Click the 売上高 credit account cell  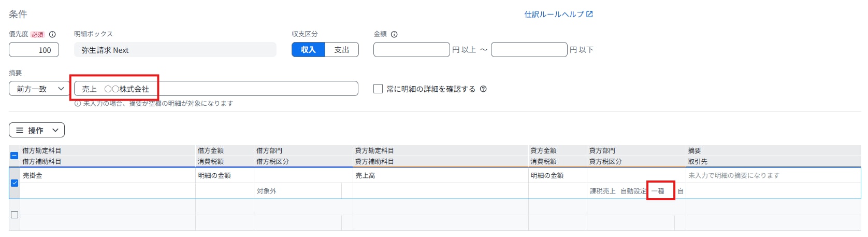441,175
